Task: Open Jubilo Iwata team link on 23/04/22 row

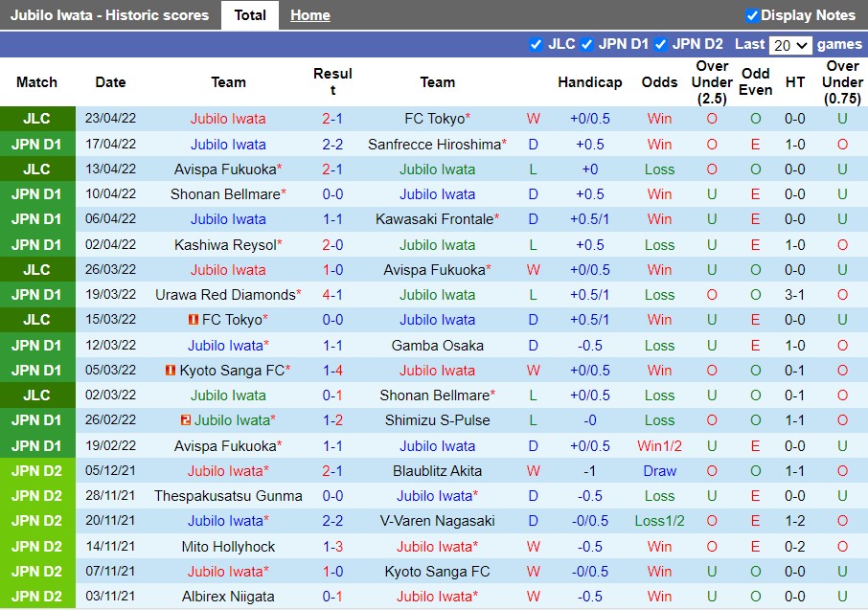Action: click(228, 119)
